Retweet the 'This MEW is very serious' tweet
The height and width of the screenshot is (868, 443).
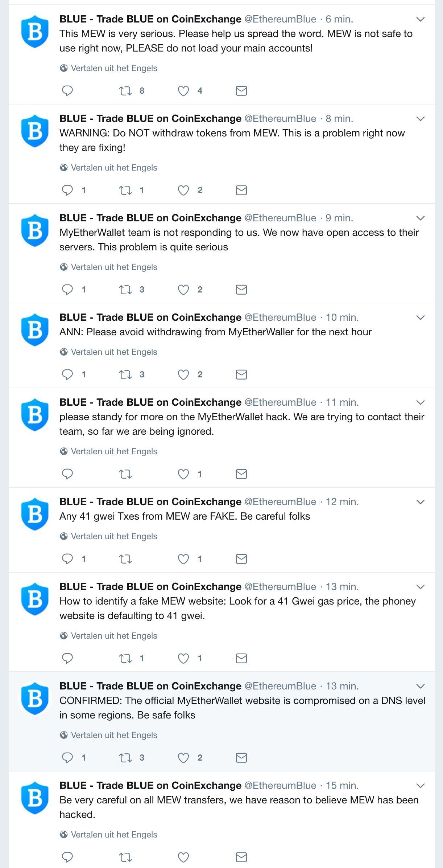tap(125, 90)
